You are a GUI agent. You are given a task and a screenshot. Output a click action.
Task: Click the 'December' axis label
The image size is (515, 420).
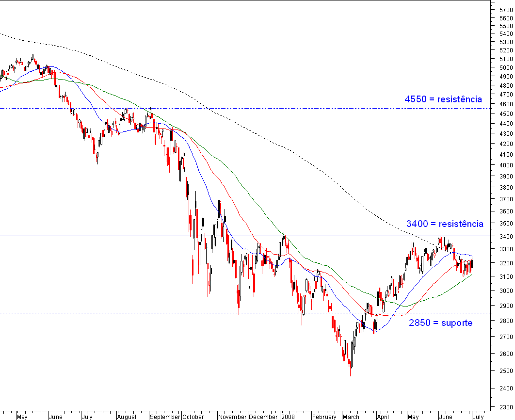[x=263, y=417]
